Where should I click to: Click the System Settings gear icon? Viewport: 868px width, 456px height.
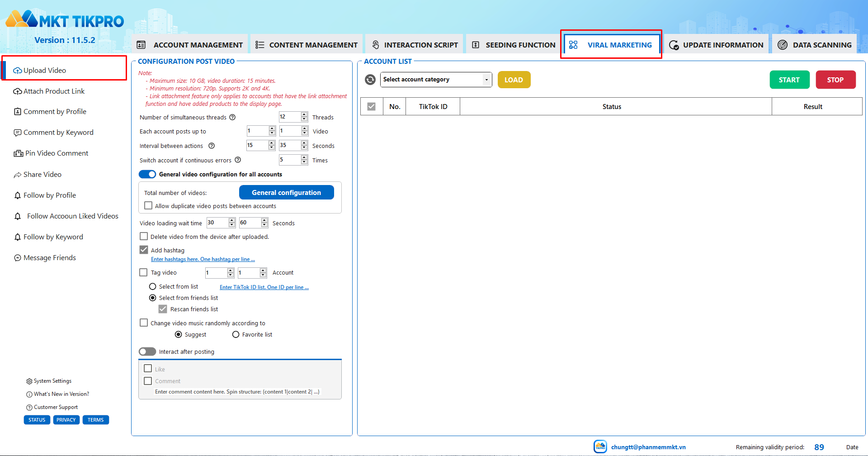pos(29,381)
